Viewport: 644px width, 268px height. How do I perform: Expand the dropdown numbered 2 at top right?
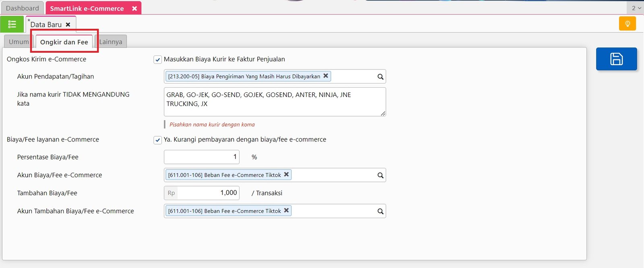(636, 8)
